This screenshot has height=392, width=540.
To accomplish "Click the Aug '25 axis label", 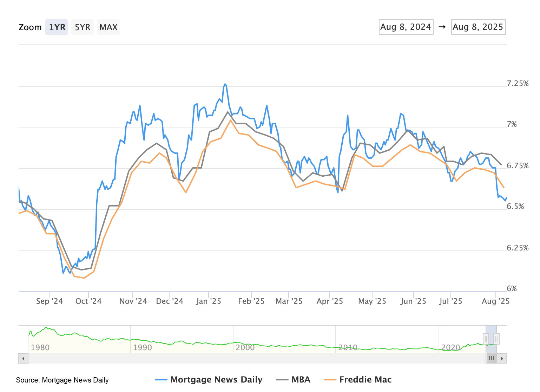I will pos(496,301).
